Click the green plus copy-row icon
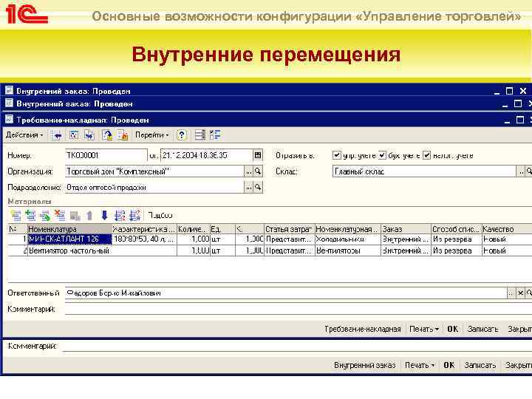 tap(30, 216)
